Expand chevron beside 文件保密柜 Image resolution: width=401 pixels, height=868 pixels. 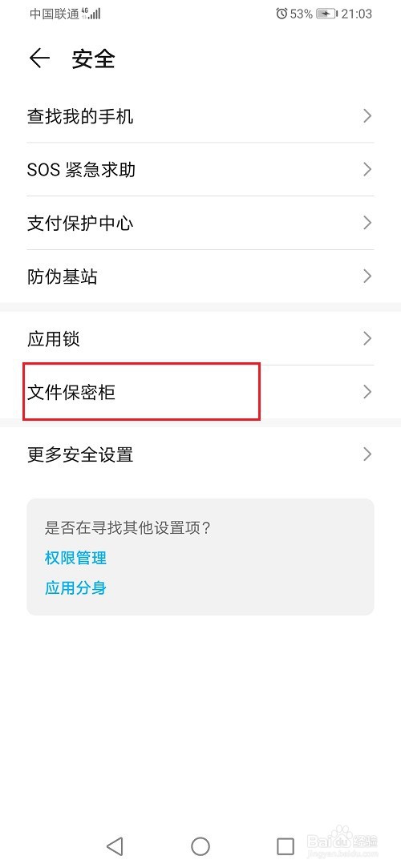click(367, 392)
